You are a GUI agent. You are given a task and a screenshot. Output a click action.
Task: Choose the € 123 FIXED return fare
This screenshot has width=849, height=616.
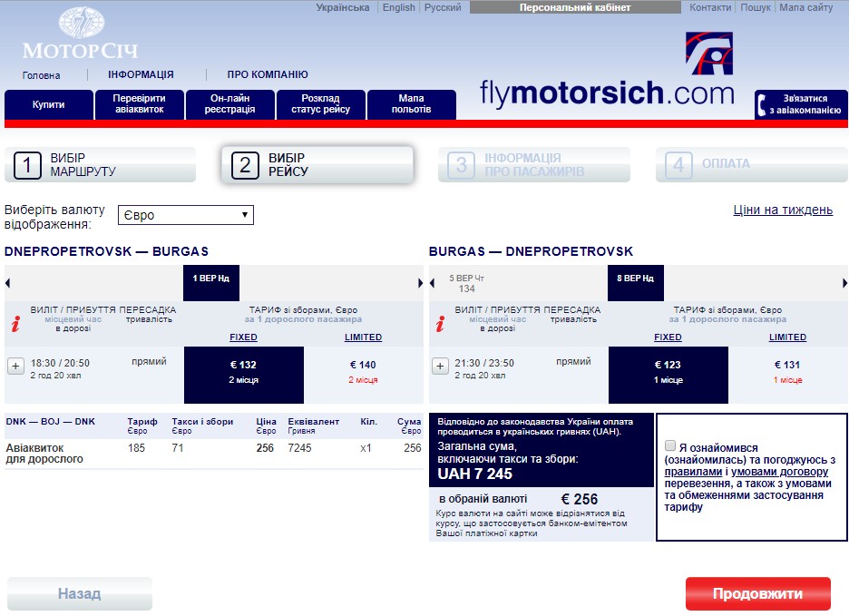668,375
